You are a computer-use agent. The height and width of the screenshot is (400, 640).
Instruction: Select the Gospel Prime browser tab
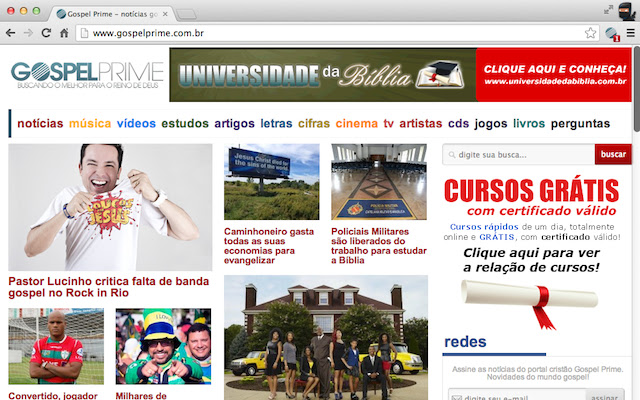[110, 14]
